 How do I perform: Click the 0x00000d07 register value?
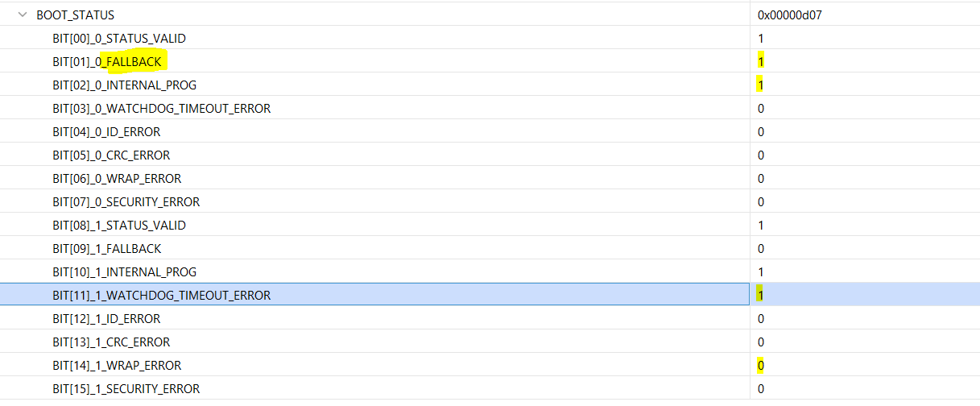(x=789, y=14)
